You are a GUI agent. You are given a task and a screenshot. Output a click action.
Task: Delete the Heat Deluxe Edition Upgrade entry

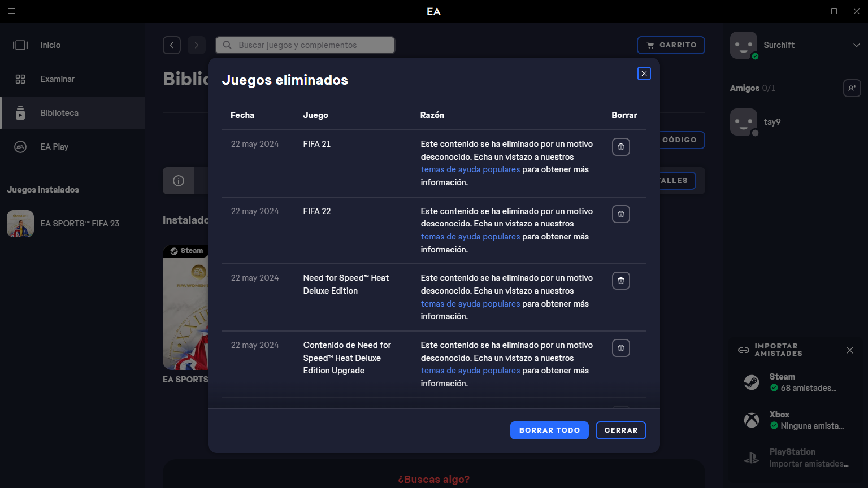point(621,348)
